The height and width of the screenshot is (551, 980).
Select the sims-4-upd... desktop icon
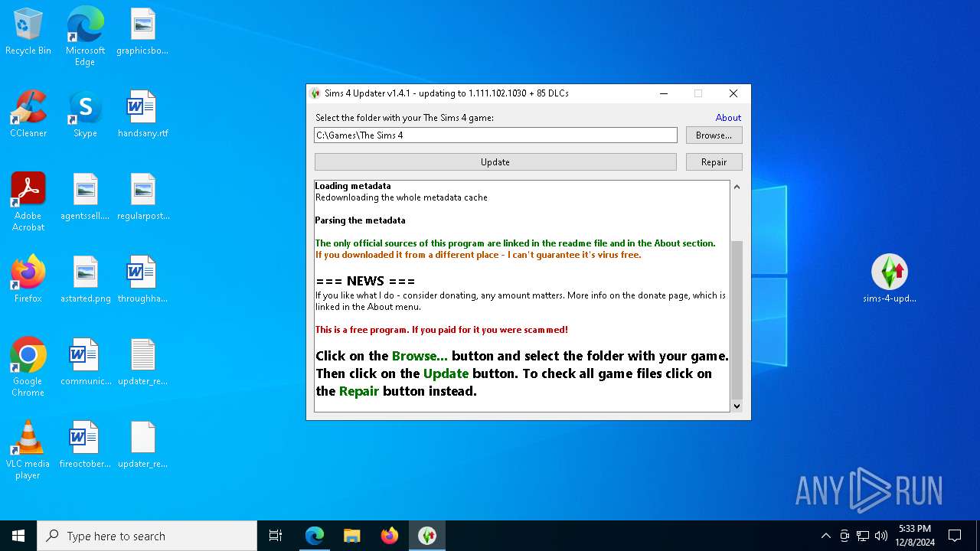pyautogui.click(x=889, y=279)
